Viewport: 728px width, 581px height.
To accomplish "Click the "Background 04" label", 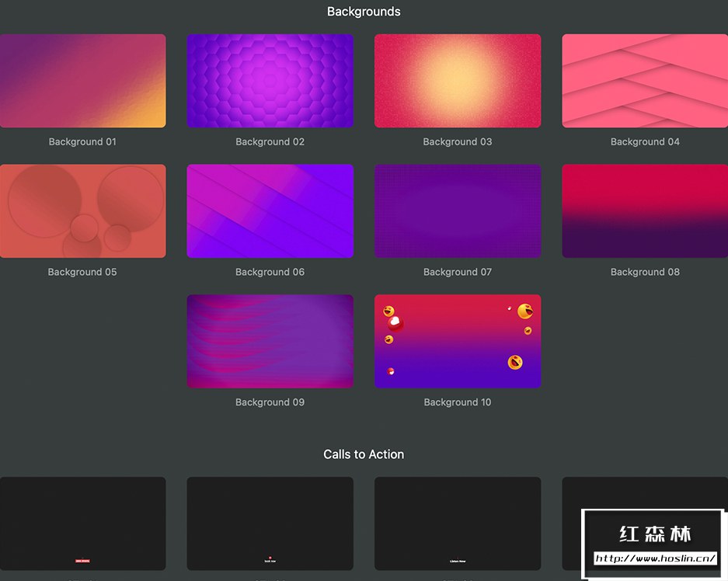I will pyautogui.click(x=645, y=142).
